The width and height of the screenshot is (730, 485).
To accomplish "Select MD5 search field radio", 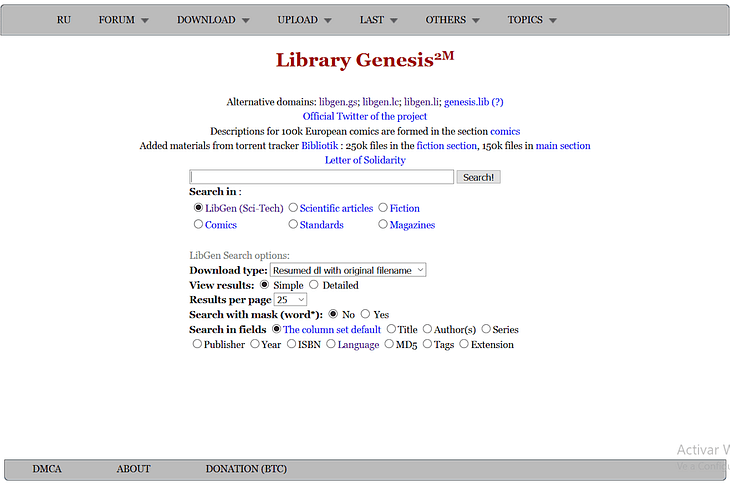I will click(389, 344).
